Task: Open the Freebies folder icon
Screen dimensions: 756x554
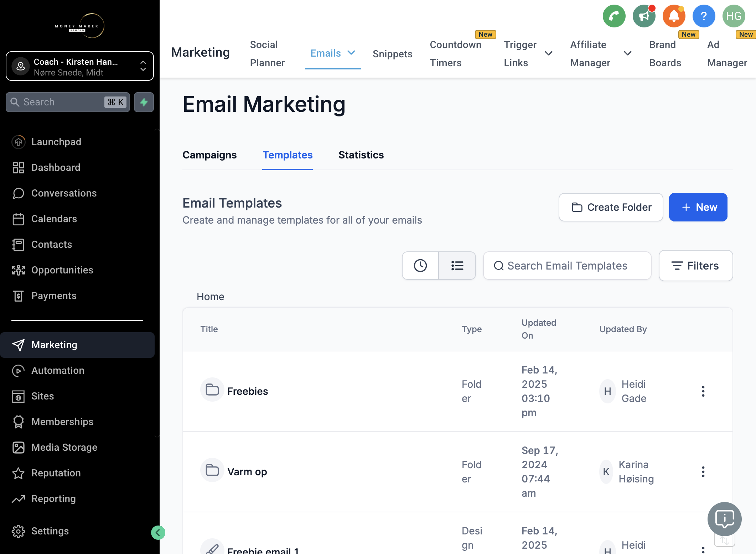Action: coord(212,390)
